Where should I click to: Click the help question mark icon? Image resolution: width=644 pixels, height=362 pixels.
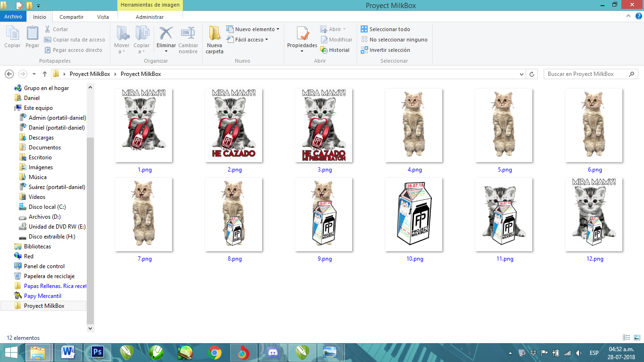pos(638,16)
